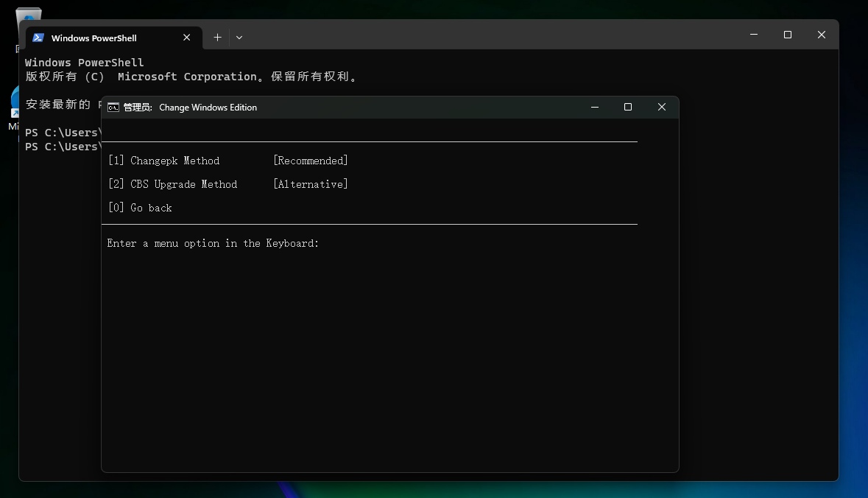Maximize the Windows PowerShell terminal window
Screen dimensions: 868x498
point(788,35)
